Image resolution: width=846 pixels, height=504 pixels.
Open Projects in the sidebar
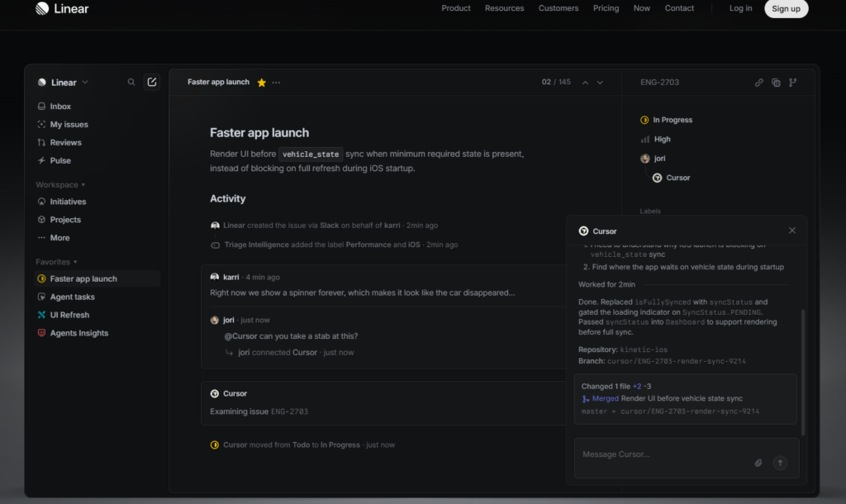point(59,220)
